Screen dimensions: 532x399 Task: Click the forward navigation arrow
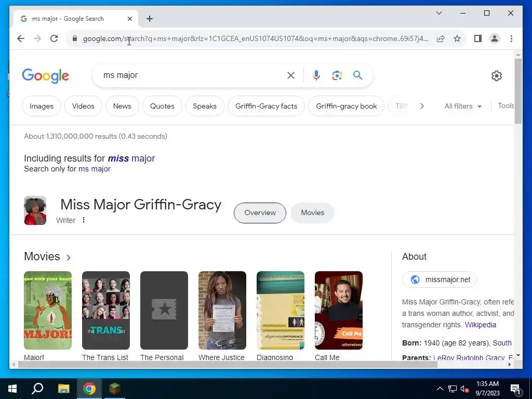coord(37,38)
